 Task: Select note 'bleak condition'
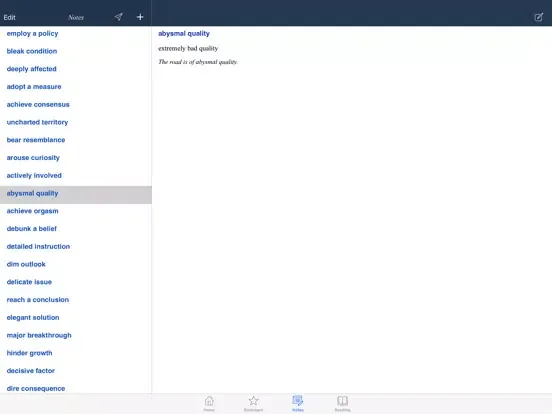pyautogui.click(x=76, y=51)
